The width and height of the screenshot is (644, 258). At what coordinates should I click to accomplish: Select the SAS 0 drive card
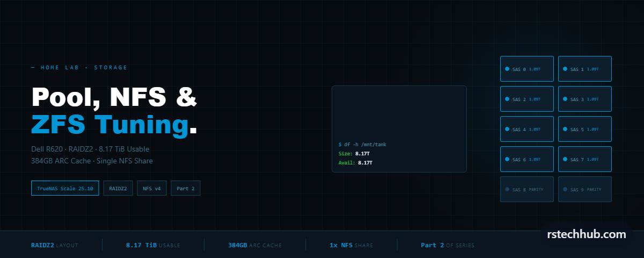click(527, 69)
